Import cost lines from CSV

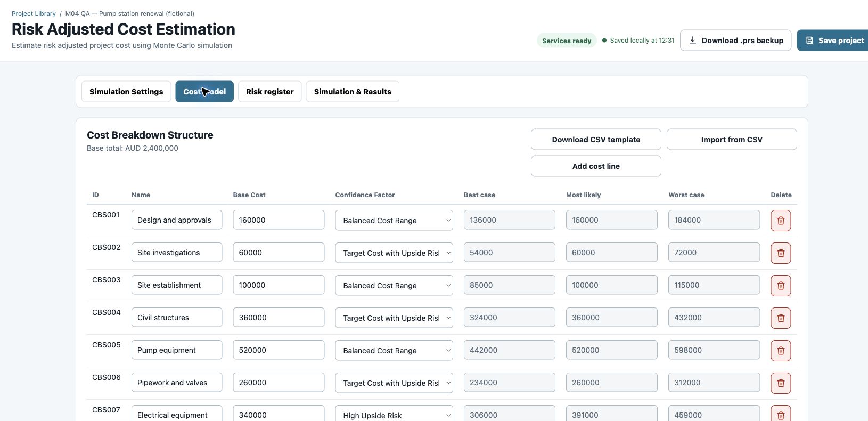(732, 140)
